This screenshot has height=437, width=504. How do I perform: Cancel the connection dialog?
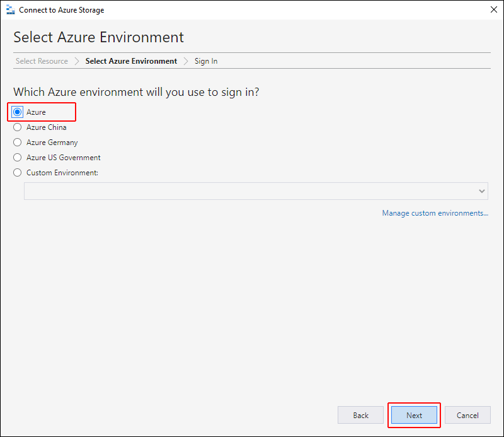467,415
